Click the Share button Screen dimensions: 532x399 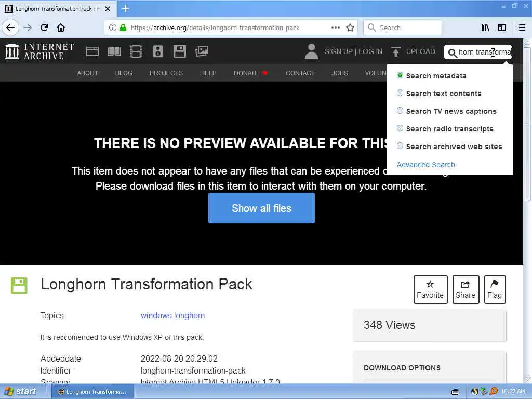pyautogui.click(x=465, y=289)
